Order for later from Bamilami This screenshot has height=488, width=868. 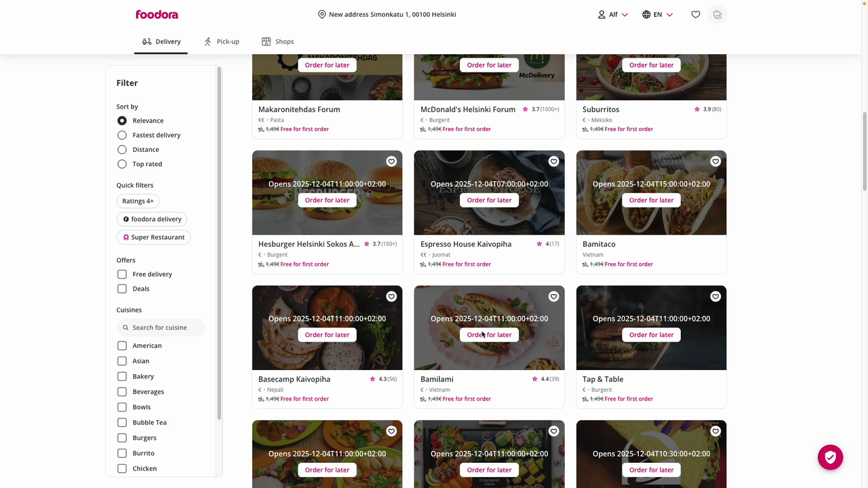click(x=489, y=335)
